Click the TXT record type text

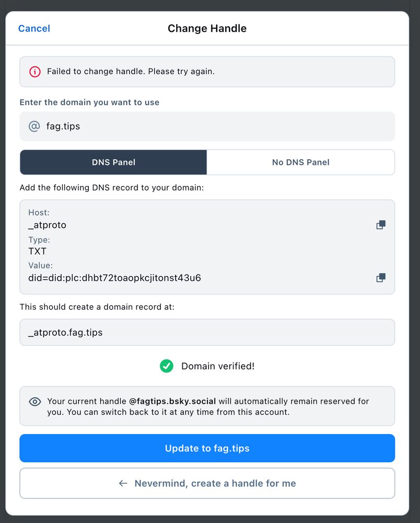(37, 251)
